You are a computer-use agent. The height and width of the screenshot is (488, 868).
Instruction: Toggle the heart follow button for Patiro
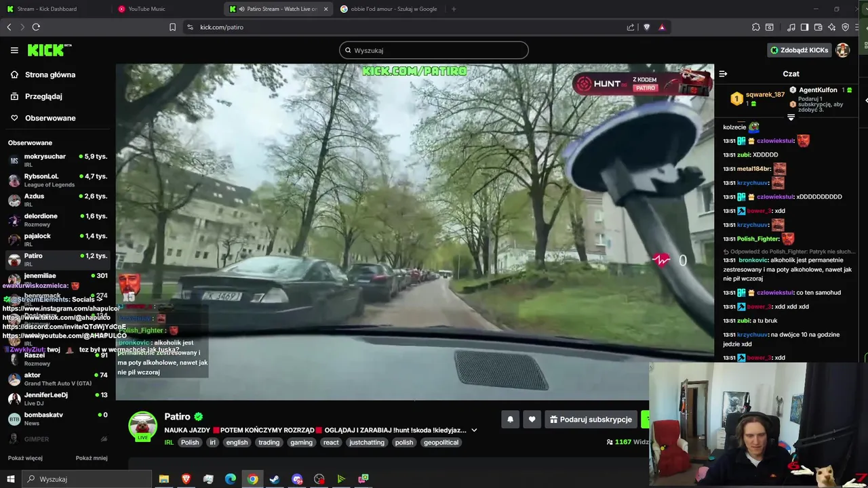click(532, 420)
